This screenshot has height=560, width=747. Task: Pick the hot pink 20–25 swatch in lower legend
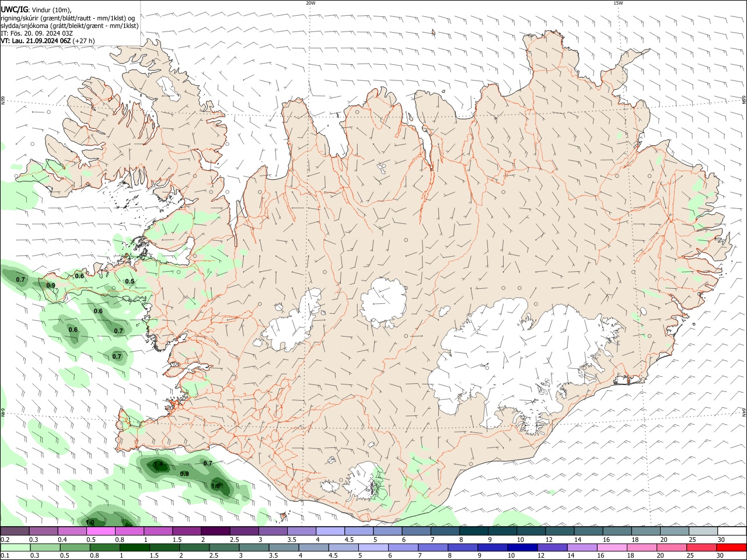[x=672, y=547]
